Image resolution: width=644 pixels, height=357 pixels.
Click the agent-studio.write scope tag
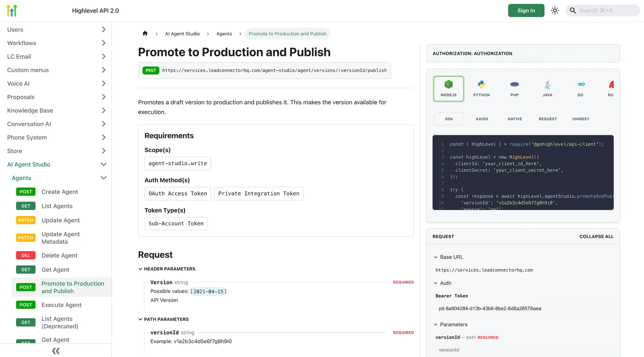pyautogui.click(x=178, y=163)
